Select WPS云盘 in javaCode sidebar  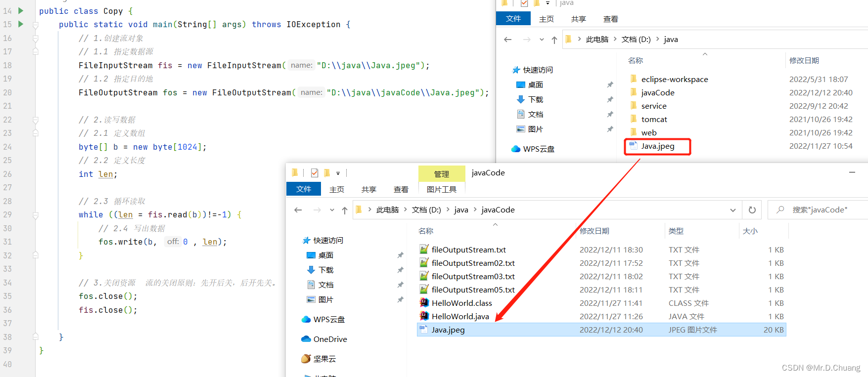point(323,319)
